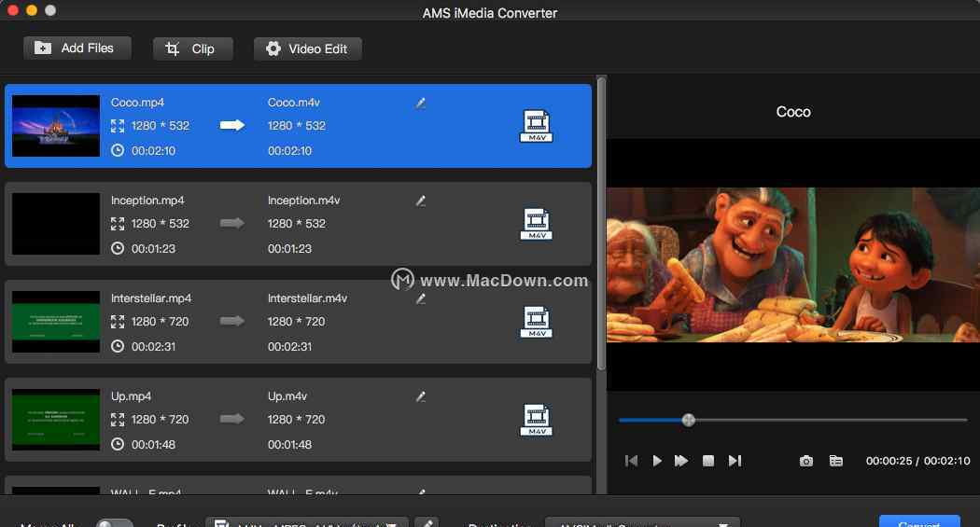Click the Add Files button
Screen dimensions: 980x527
[x=77, y=49]
